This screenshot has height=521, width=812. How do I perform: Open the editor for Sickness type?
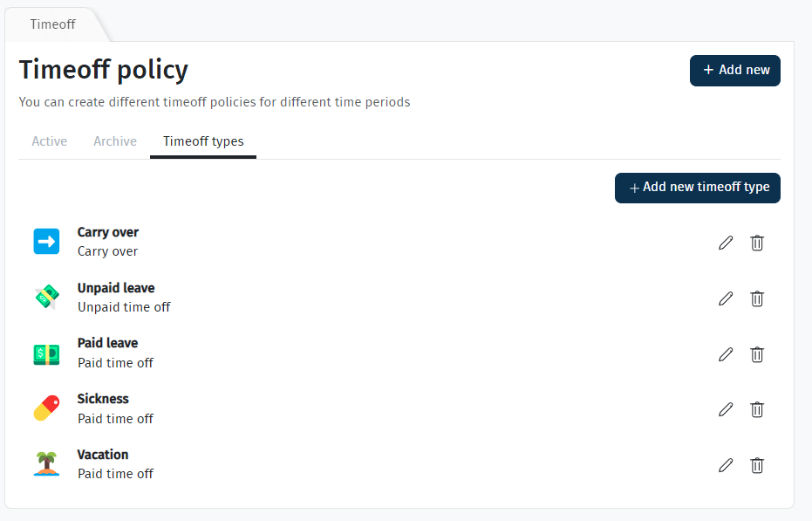tap(726, 409)
